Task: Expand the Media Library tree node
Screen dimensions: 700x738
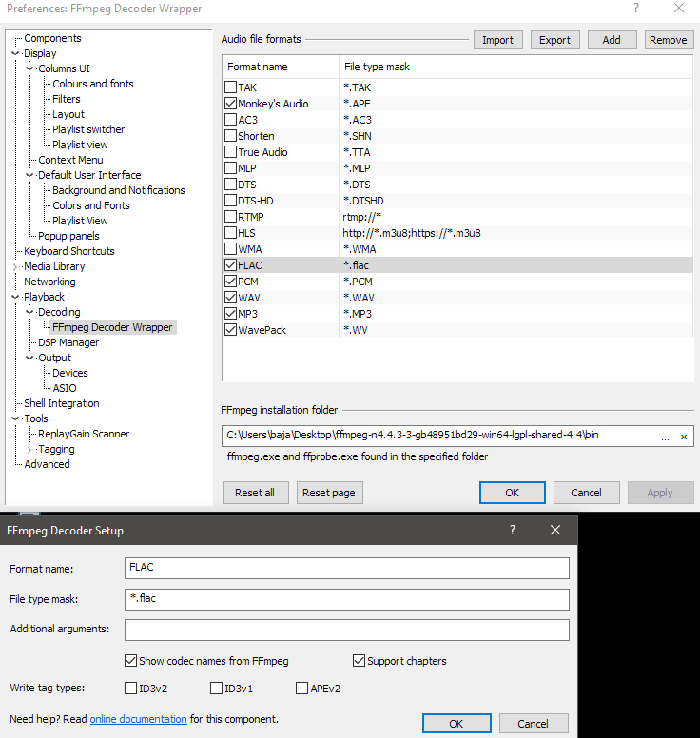Action: click(15, 267)
